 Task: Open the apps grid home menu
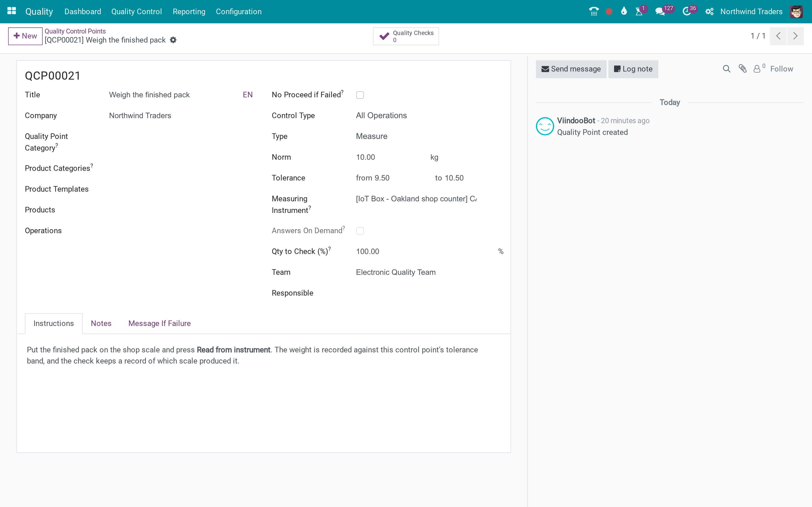point(12,11)
